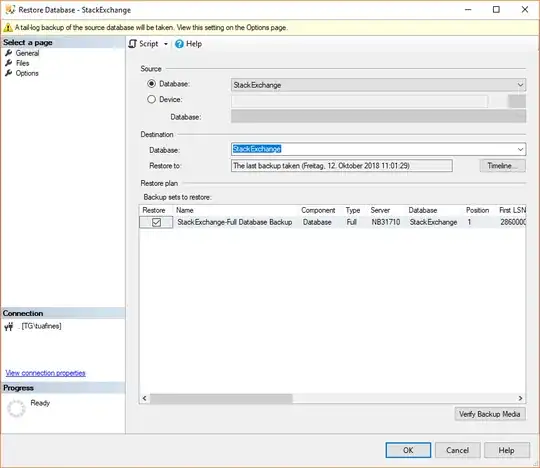Expand the Destination Database dropdown
This screenshot has width=540, height=468.
(520, 149)
